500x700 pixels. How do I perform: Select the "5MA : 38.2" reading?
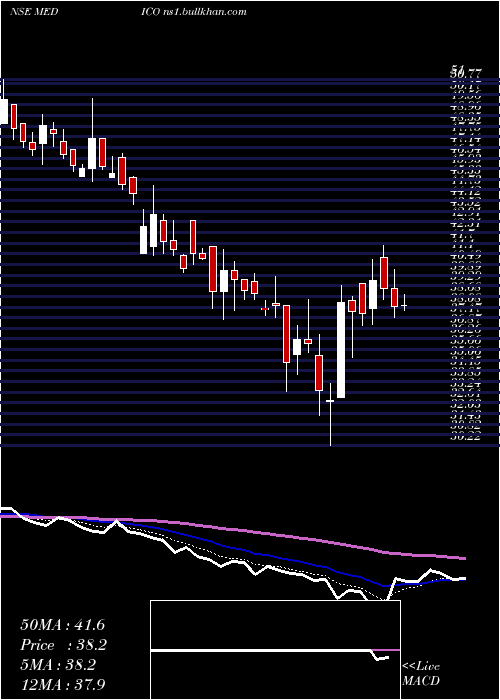tap(58, 665)
